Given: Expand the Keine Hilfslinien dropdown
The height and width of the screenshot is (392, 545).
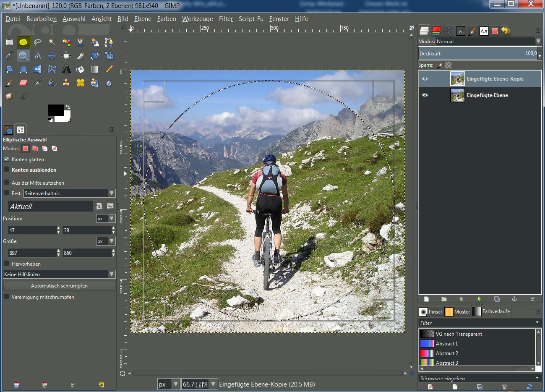Looking at the screenshot, I should click(59, 274).
